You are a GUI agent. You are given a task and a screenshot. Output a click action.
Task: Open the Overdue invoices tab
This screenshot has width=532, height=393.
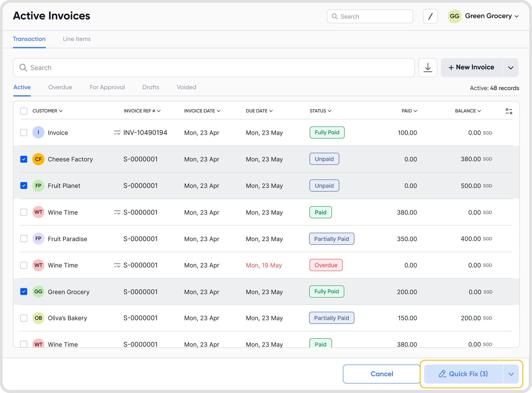[60, 87]
